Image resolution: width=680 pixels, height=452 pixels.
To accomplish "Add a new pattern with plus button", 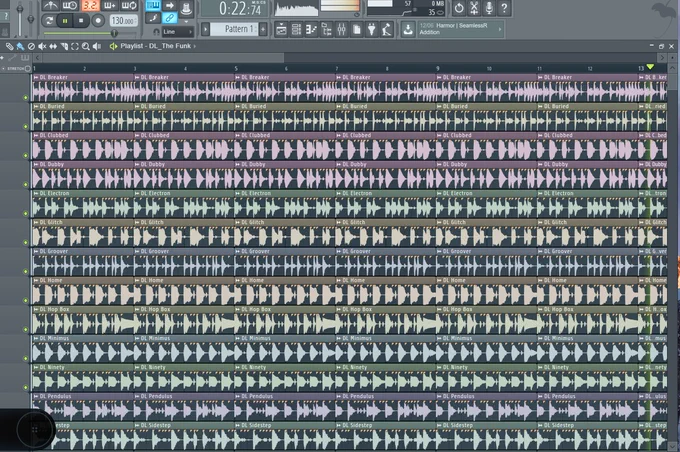I will tap(263, 29).
